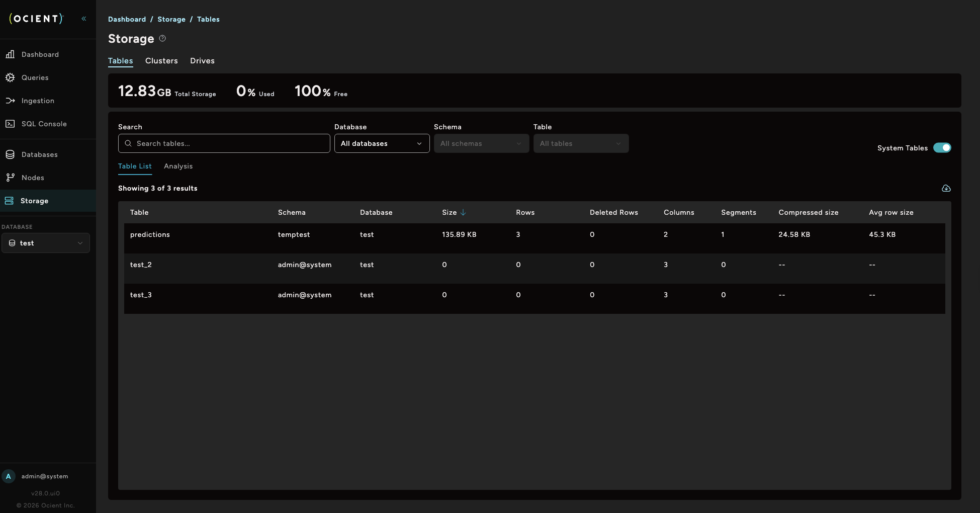Toggle the System Tables switch

point(942,148)
